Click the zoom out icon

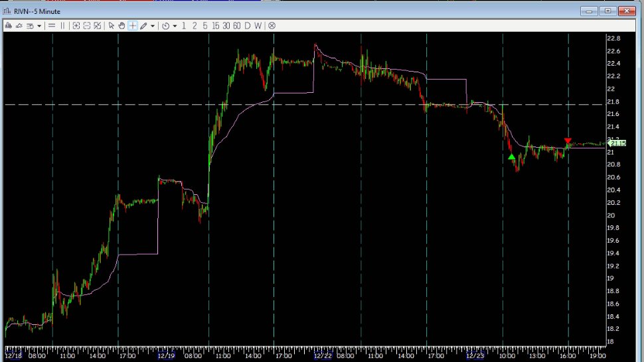point(87,26)
